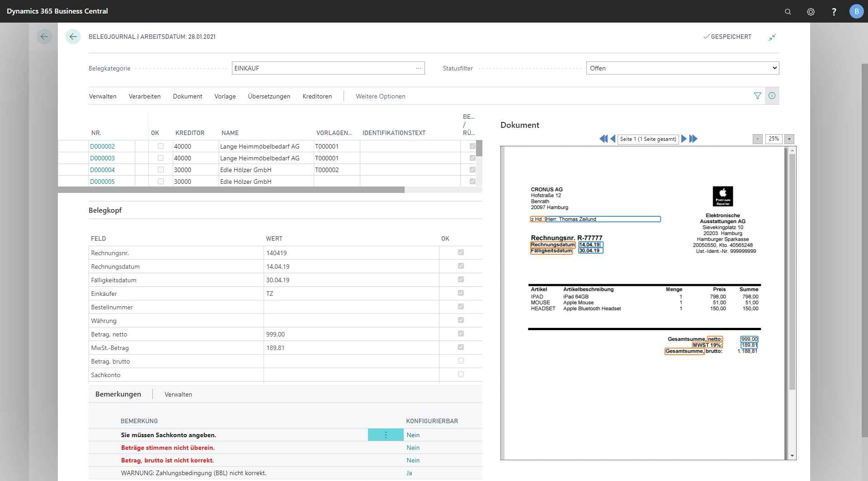Click the document list vertical scrollbar

coord(479,148)
